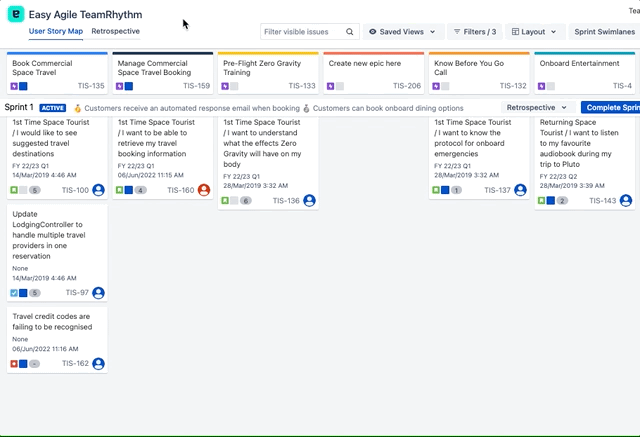Open the Layout dropdown menu
Image resolution: width=640 pixels, height=437 pixels.
[x=535, y=32]
